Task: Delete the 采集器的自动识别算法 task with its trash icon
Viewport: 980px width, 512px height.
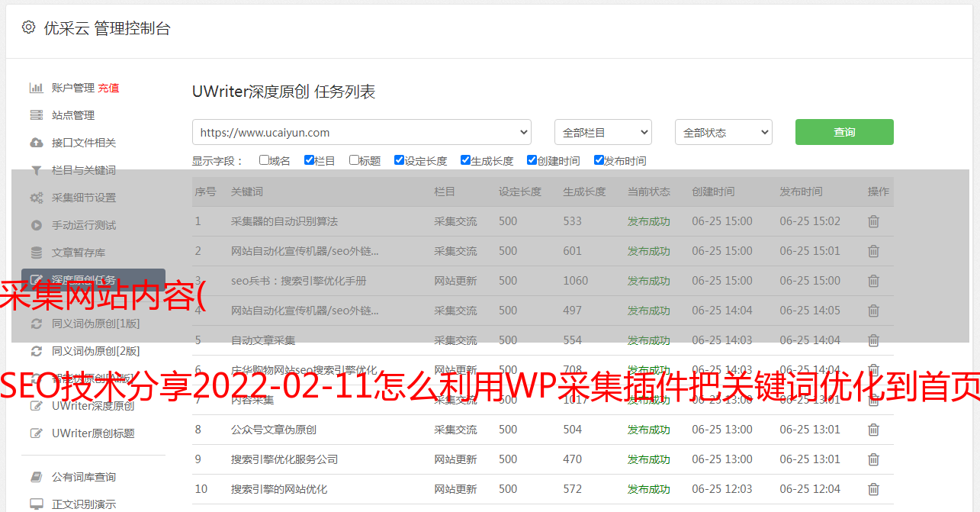Action: click(874, 221)
